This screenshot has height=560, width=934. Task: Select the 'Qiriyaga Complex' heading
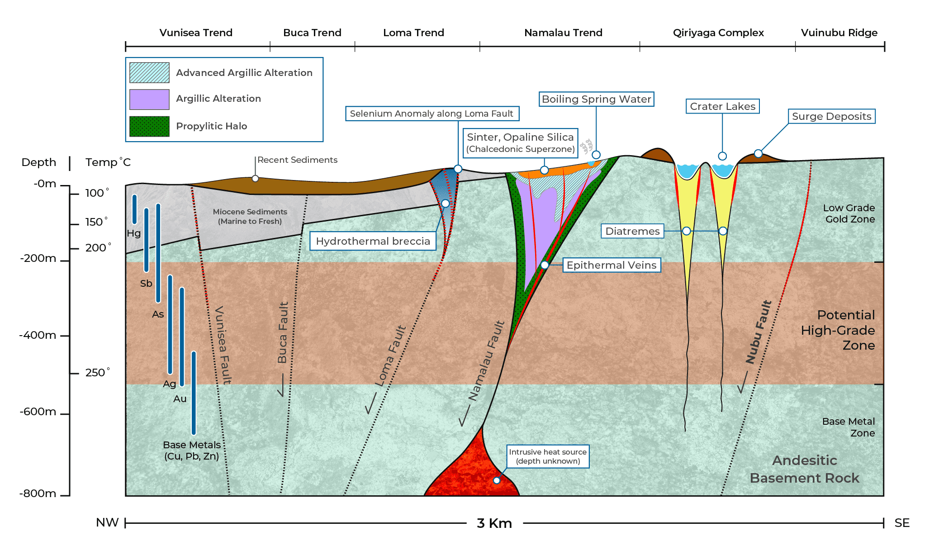[x=718, y=33]
